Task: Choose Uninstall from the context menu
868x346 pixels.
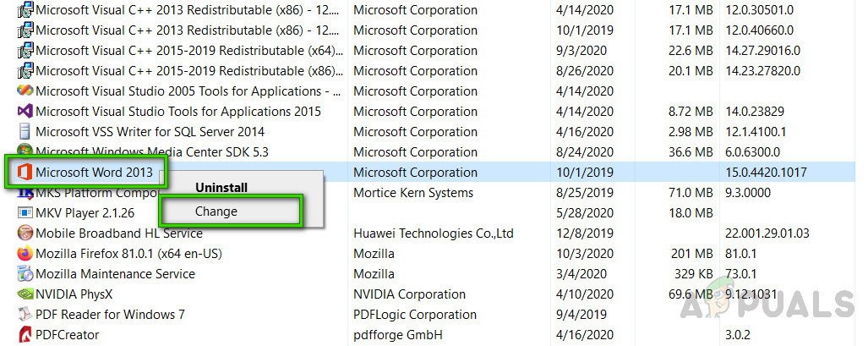Action: [221, 187]
